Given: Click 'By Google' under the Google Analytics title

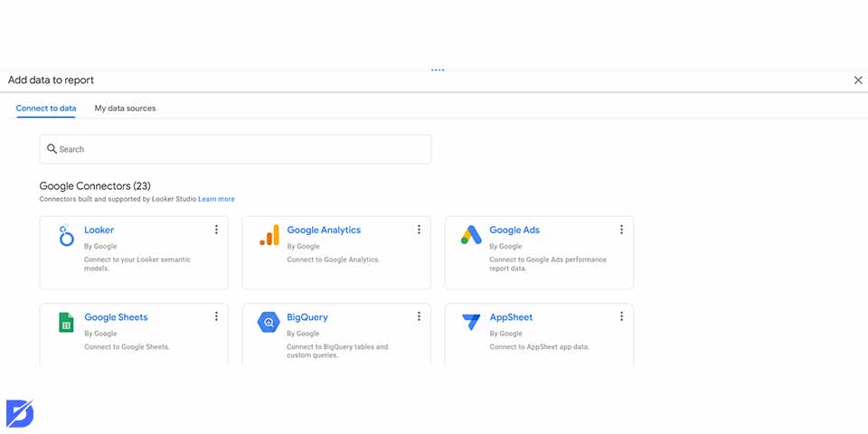Looking at the screenshot, I should pos(304,246).
